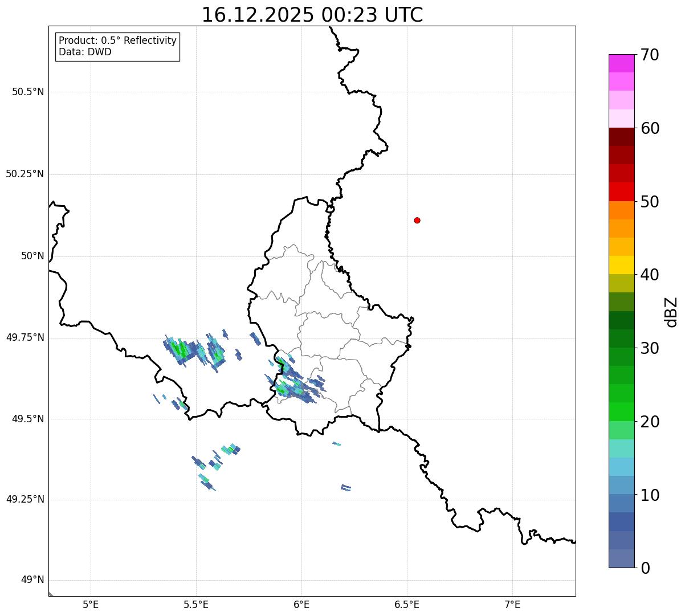Click the turquoise colorbar segment between 15 and 17.5
The width and height of the screenshot is (685, 616).
621,448
